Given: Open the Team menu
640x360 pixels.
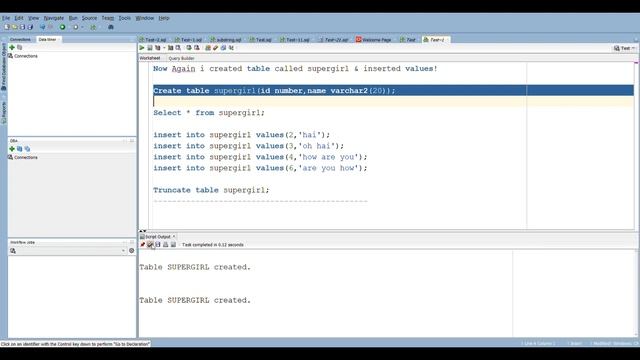Looking at the screenshot, I should coord(108,18).
